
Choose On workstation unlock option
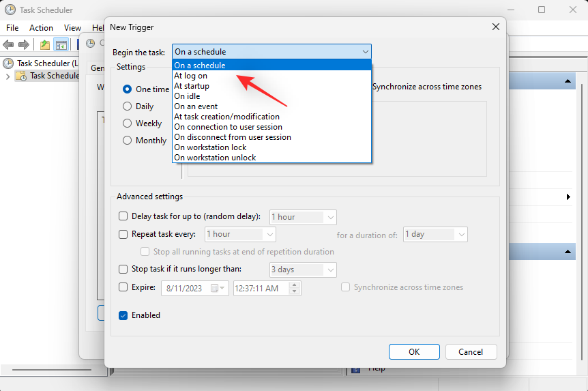[272, 158]
